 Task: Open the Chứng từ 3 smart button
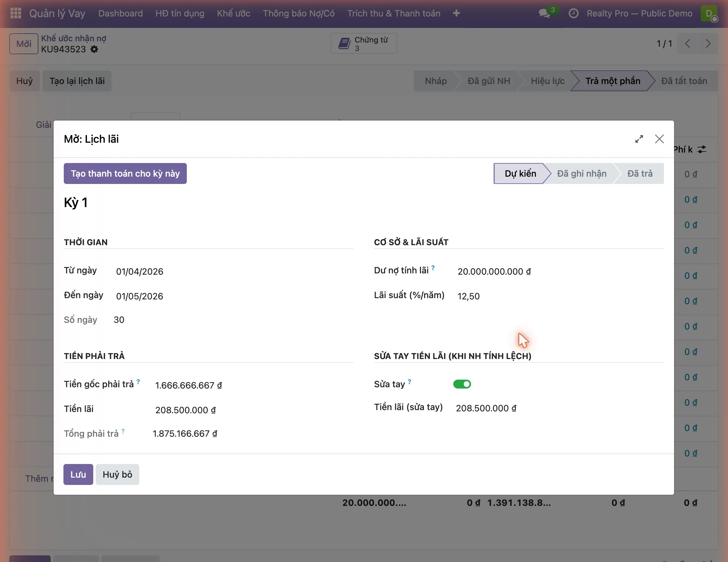[364, 44]
